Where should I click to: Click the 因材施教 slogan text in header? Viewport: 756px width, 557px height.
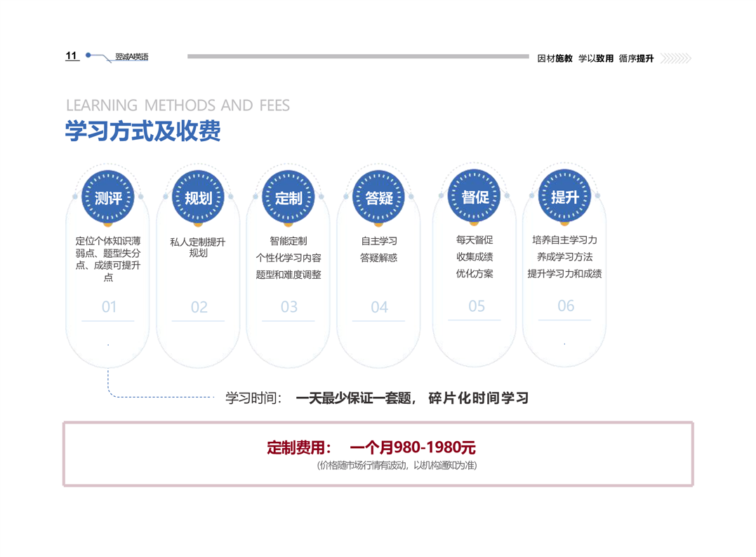555,58
